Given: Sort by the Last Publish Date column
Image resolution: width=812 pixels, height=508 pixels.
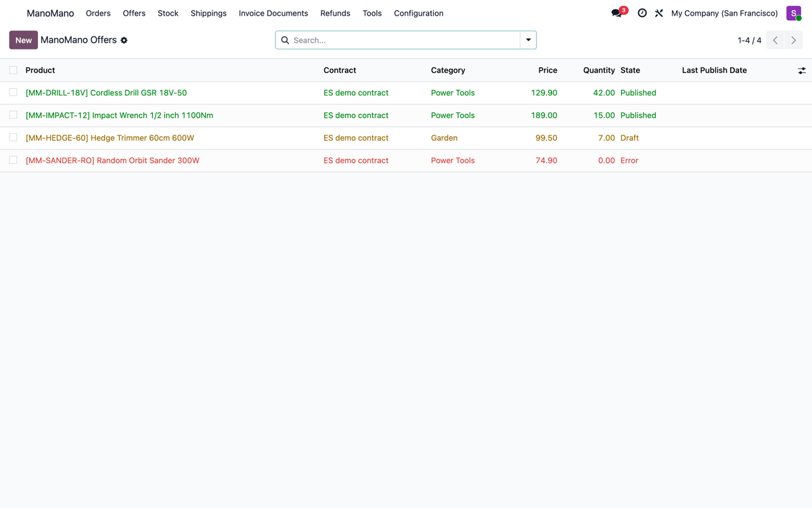Looking at the screenshot, I should (715, 70).
